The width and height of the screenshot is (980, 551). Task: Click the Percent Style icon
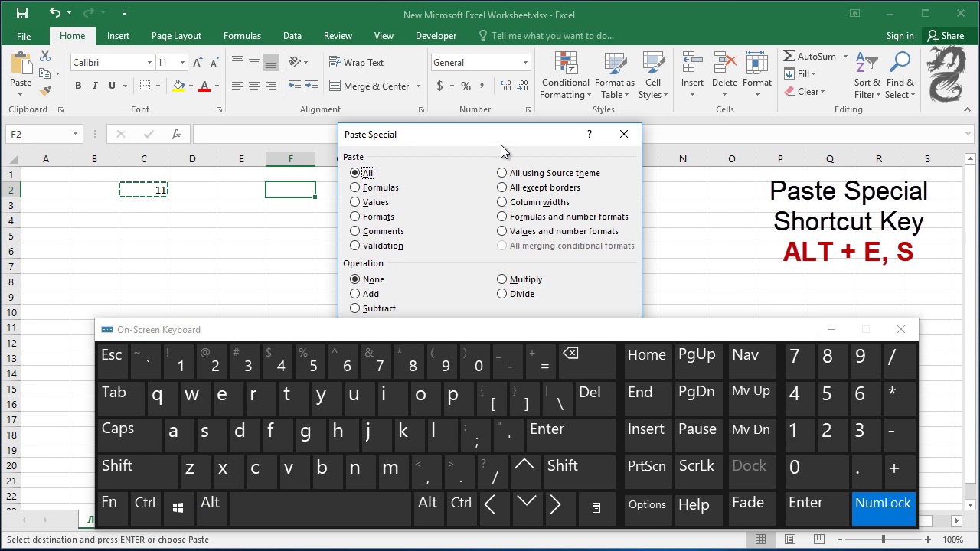465,86
